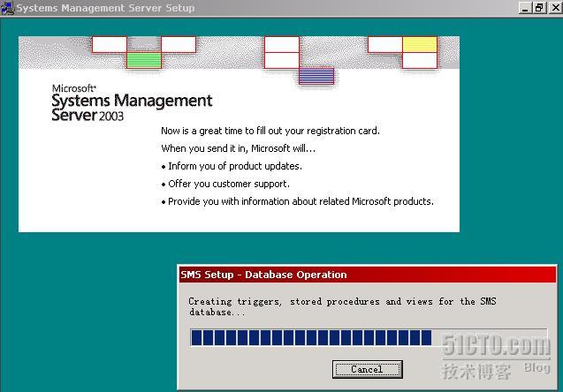Click the Cancel button in Database Operation dialog
Image resolution: width=563 pixels, height=392 pixels.
[x=367, y=369]
